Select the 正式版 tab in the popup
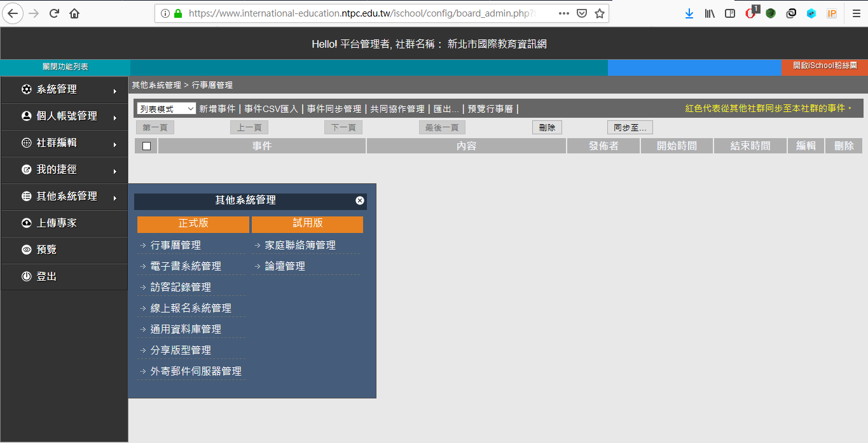 point(193,223)
